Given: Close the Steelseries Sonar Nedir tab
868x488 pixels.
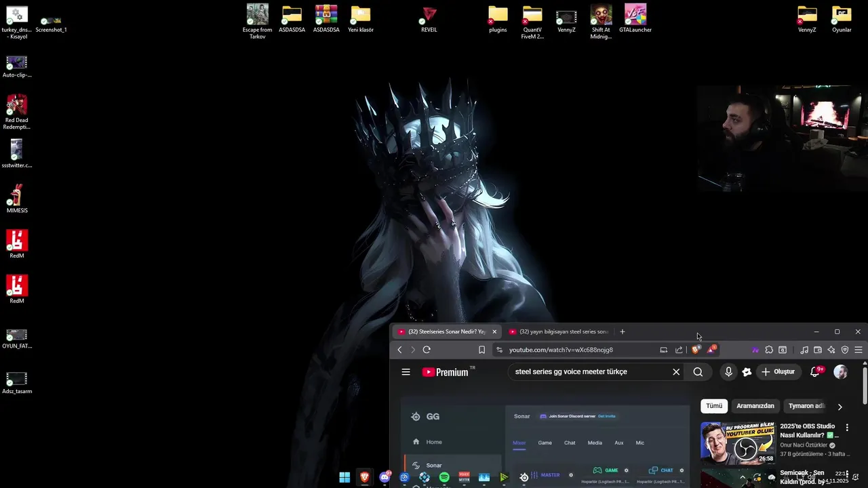Looking at the screenshot, I should [x=494, y=331].
